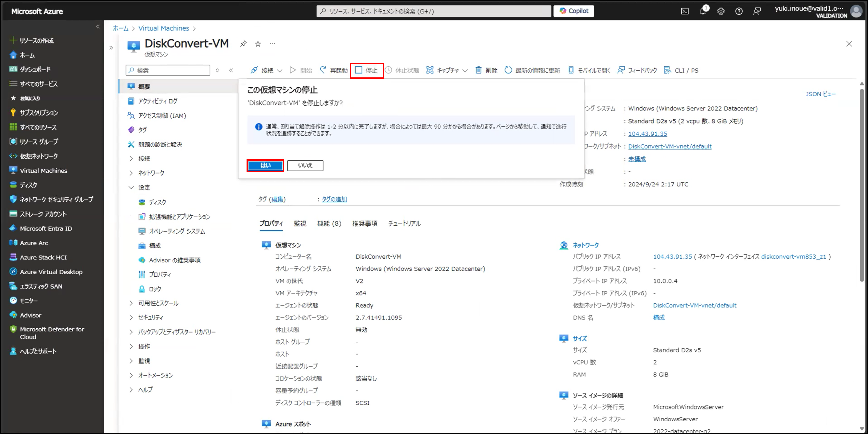Open Azure Virtual Desktop in sidebar
Image resolution: width=868 pixels, height=434 pixels.
[46, 272]
